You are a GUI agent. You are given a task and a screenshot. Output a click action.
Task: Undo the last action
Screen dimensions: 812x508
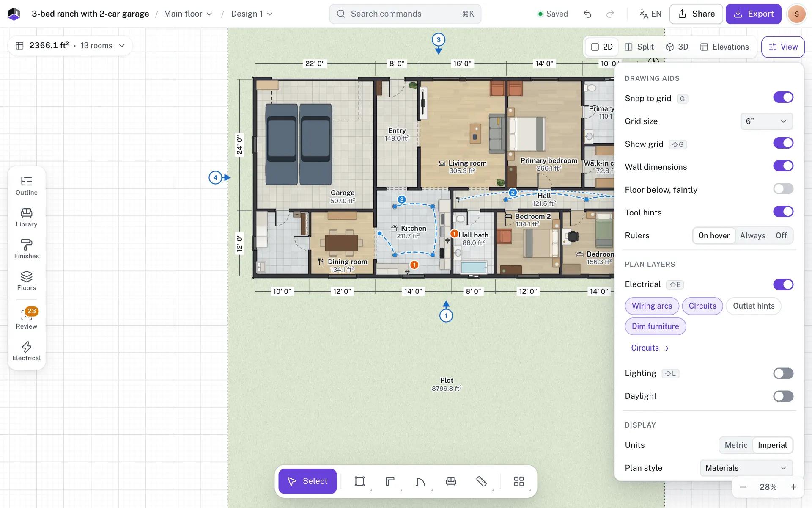tap(587, 14)
